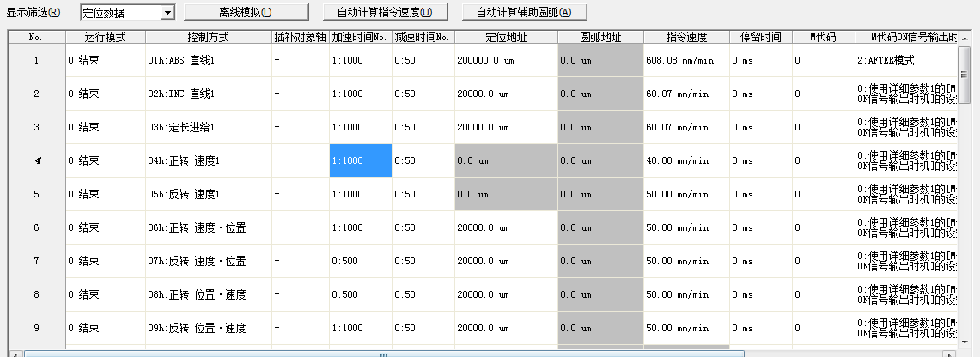
Task: Select the 控制方式 column header
Action: coord(207,38)
